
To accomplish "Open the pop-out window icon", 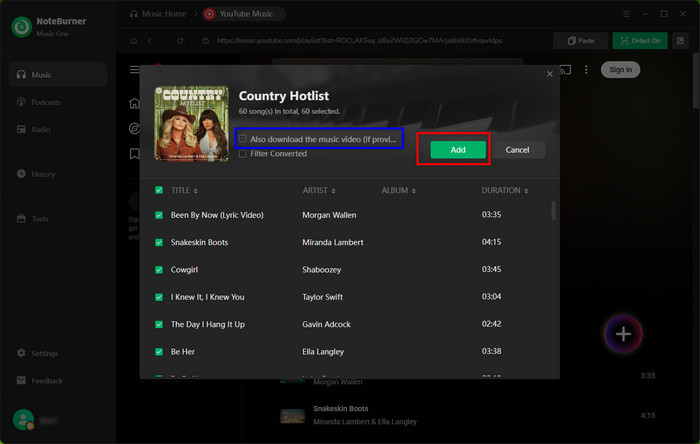I will [x=680, y=41].
